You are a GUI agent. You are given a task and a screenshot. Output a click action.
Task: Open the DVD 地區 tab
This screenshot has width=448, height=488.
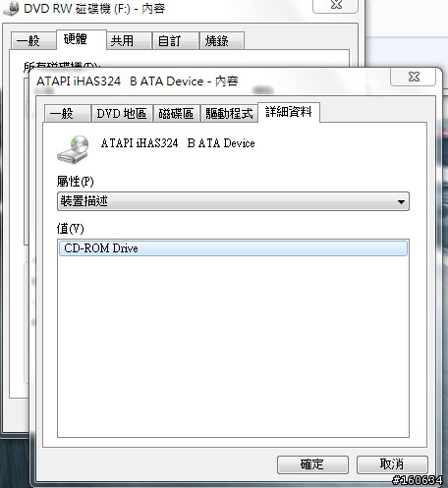(x=122, y=114)
